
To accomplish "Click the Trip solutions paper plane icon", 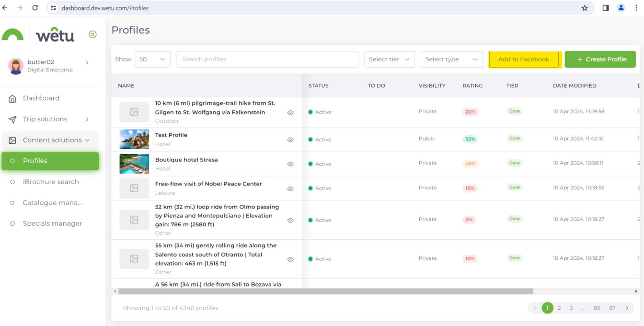I will point(12,119).
